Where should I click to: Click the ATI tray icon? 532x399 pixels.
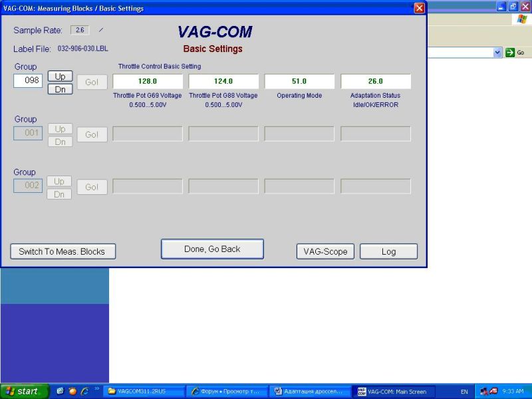tap(493, 392)
